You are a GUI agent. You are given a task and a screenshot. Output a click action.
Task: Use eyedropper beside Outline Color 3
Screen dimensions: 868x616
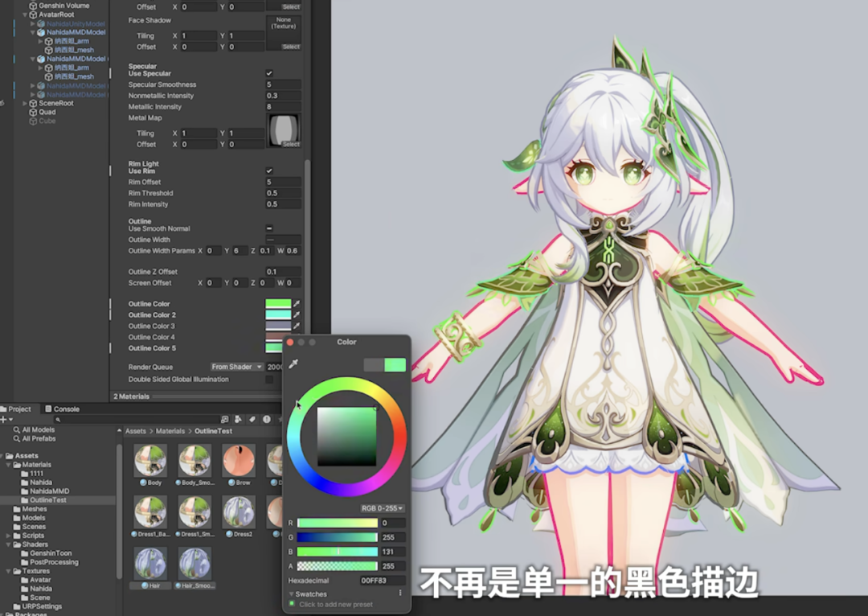[x=297, y=326]
